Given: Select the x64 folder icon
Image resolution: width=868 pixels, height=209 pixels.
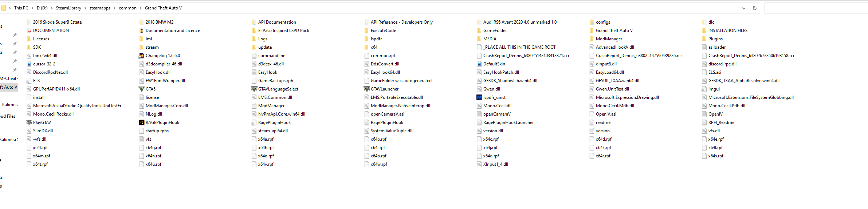Looking at the screenshot, I should 366,47.
